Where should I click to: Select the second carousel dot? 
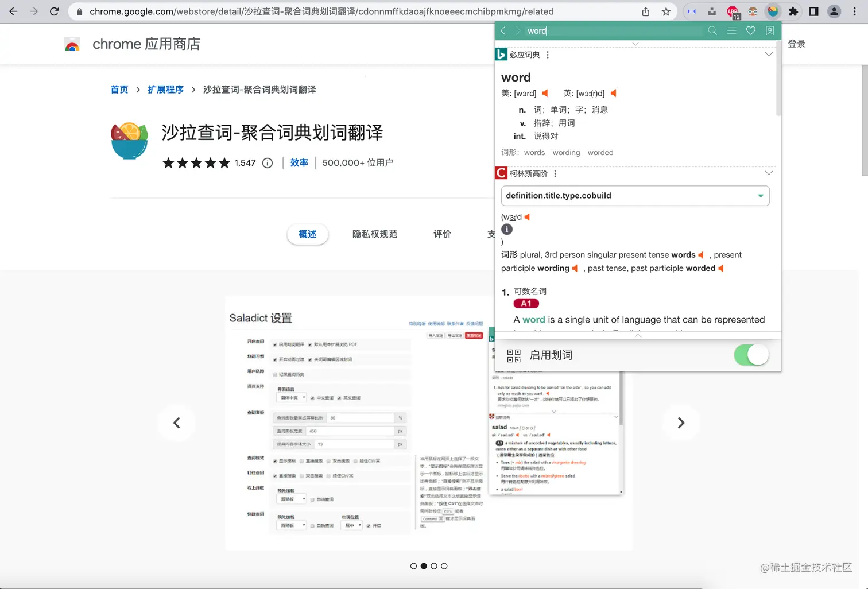click(424, 566)
